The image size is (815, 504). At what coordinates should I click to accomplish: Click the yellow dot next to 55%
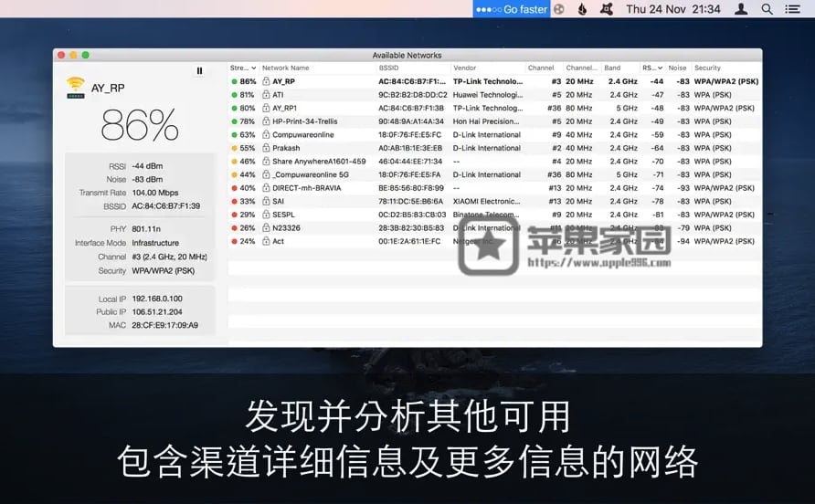(235, 148)
